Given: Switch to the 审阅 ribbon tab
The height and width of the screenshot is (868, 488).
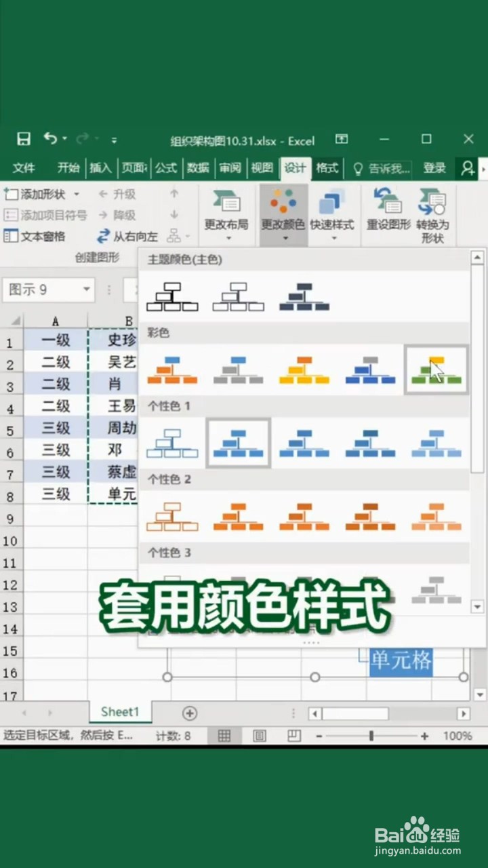Looking at the screenshot, I should coord(230,168).
